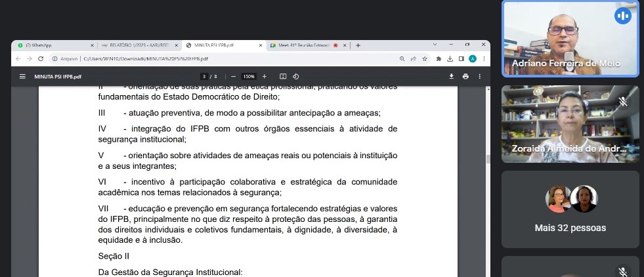Click the PDF vertical scrollbar

(487, 159)
